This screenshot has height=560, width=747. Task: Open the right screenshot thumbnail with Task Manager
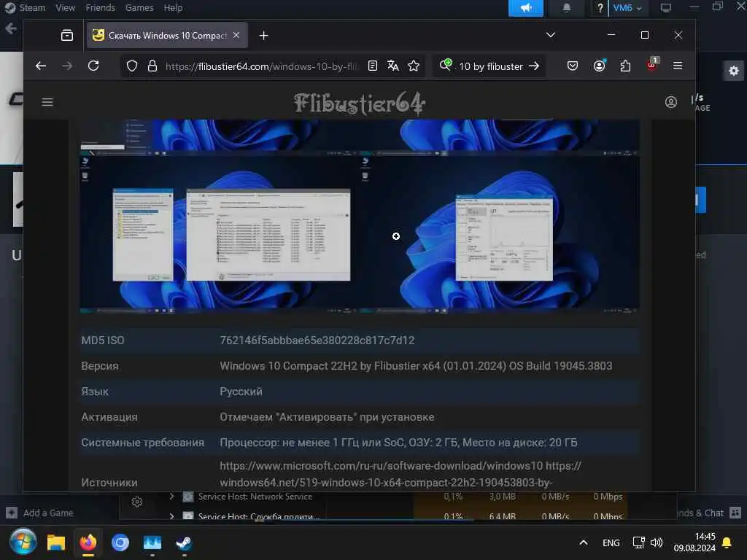(x=500, y=233)
